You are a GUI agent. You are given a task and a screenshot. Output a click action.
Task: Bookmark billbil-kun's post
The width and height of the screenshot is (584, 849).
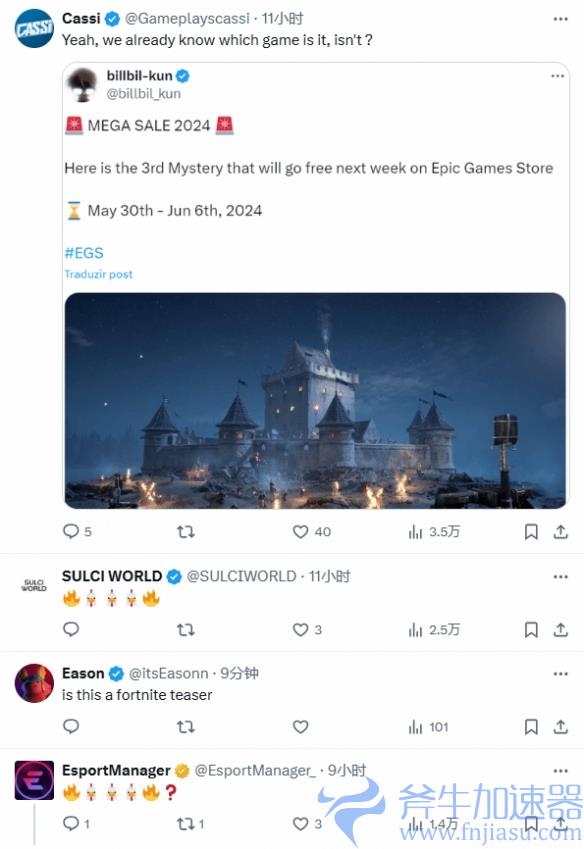click(x=531, y=532)
